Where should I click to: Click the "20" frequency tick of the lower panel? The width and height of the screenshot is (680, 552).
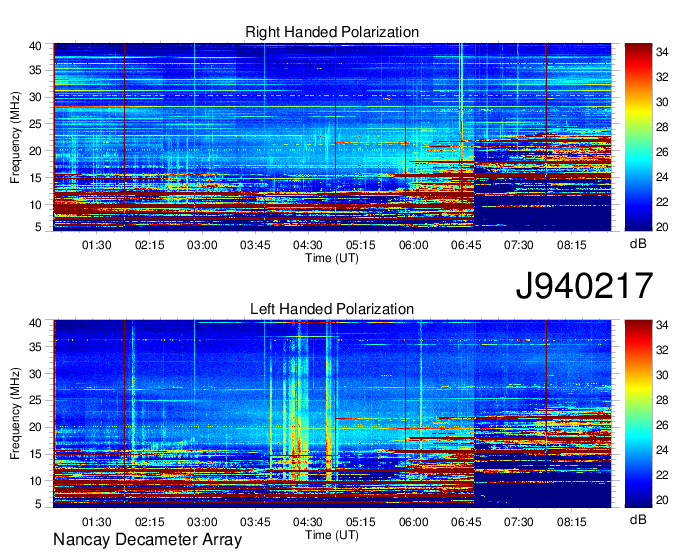coord(35,427)
